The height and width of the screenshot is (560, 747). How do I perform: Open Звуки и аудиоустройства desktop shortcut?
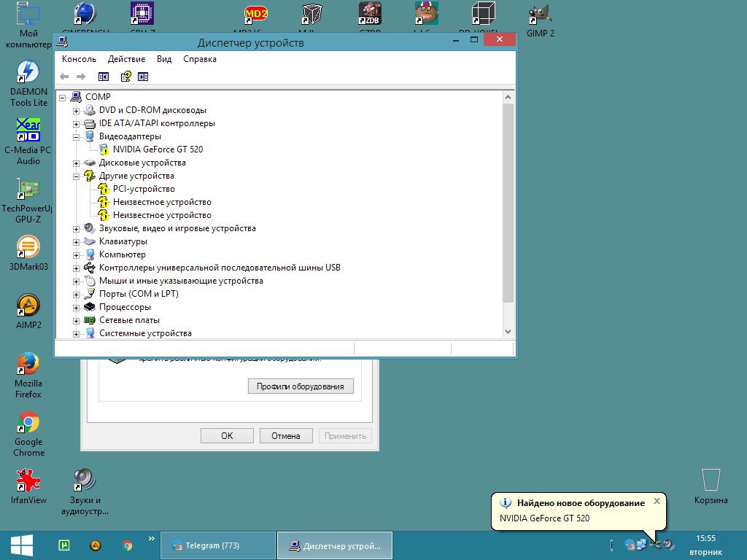(85, 492)
